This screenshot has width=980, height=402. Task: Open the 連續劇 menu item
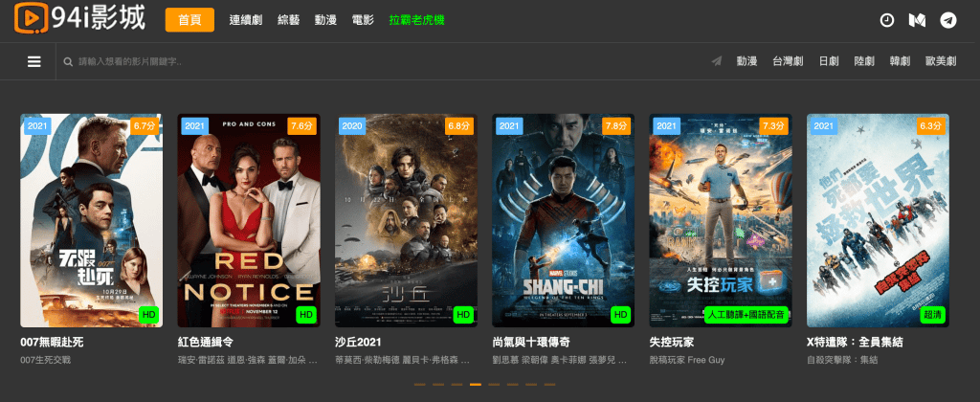(x=246, y=20)
